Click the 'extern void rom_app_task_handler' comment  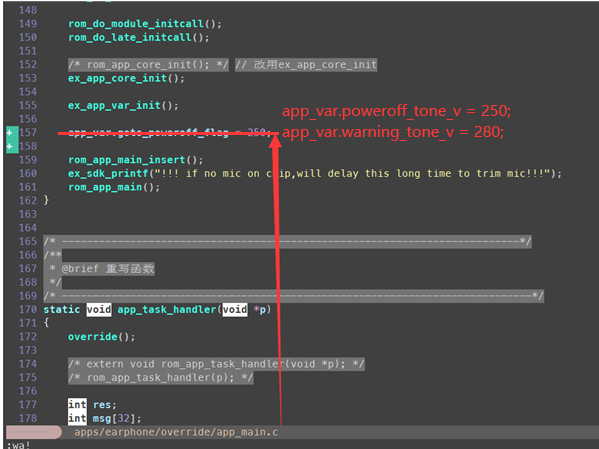point(216,364)
